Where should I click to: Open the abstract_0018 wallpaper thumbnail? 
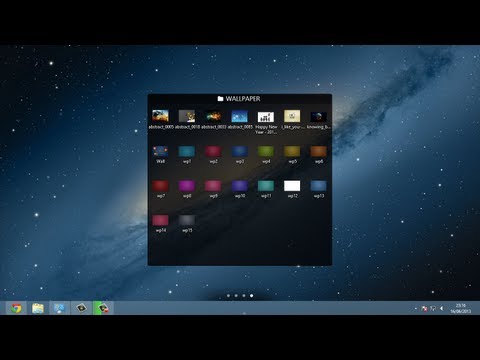tap(187, 116)
